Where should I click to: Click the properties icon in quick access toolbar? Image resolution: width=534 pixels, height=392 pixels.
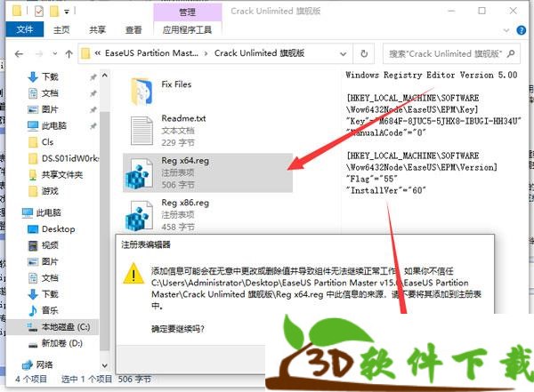(39, 12)
